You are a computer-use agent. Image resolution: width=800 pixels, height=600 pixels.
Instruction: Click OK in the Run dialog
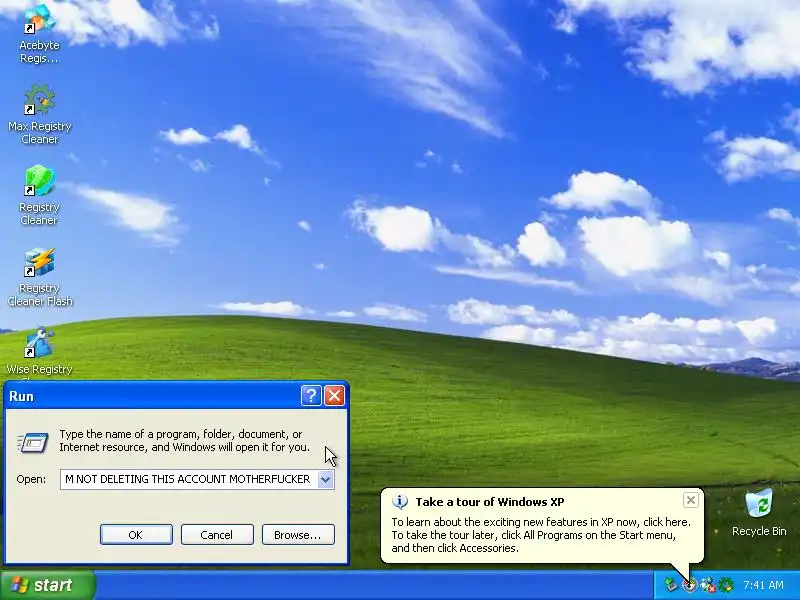coord(136,535)
